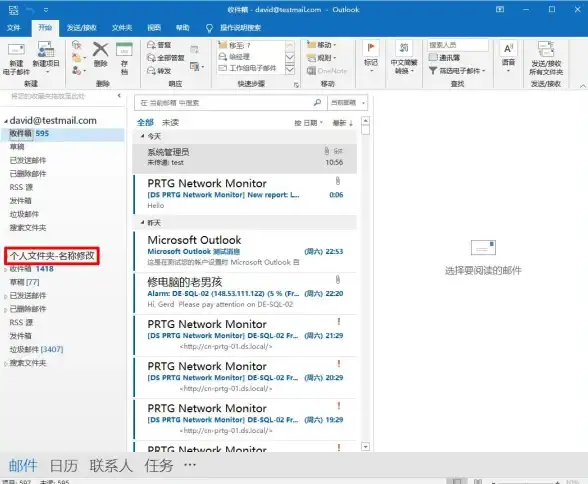The image size is (588, 484).
Task: Click the ribbon display options icon
Action: pos(500,10)
